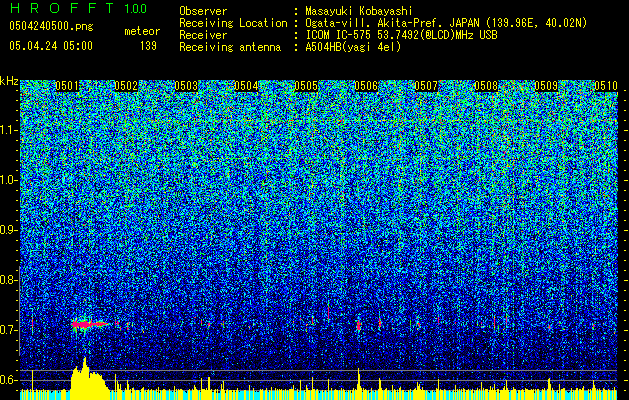Click the 0502 time marker
The image size is (629, 400).
coord(126,86)
